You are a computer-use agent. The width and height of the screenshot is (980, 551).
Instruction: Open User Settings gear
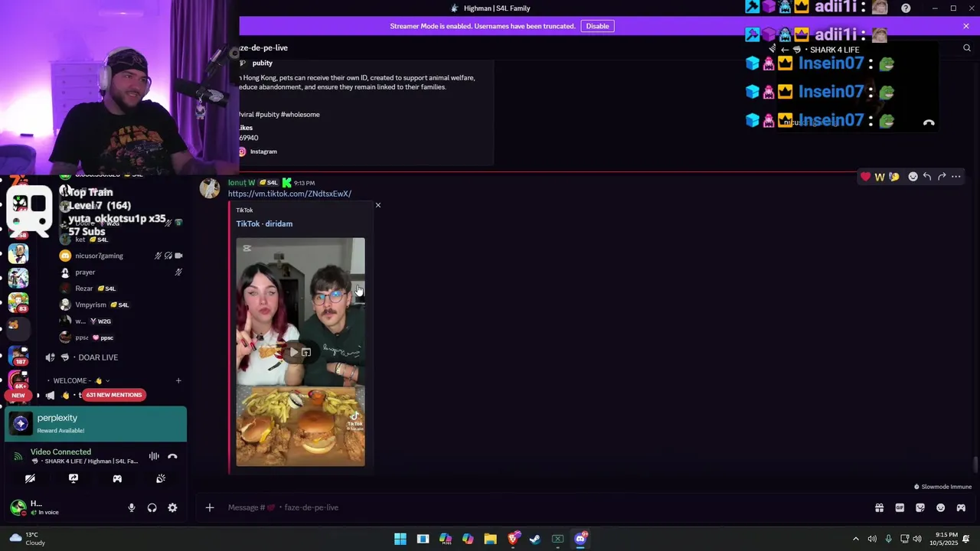[172, 507]
